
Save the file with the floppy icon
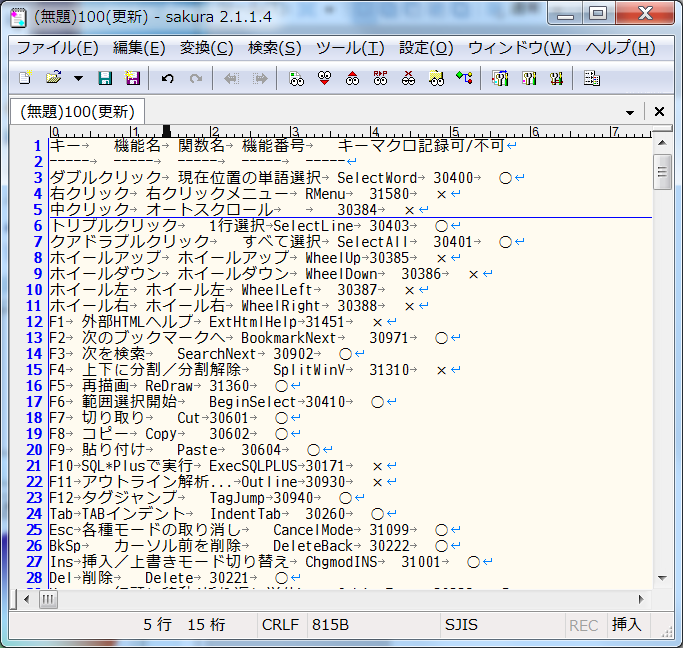tap(105, 78)
